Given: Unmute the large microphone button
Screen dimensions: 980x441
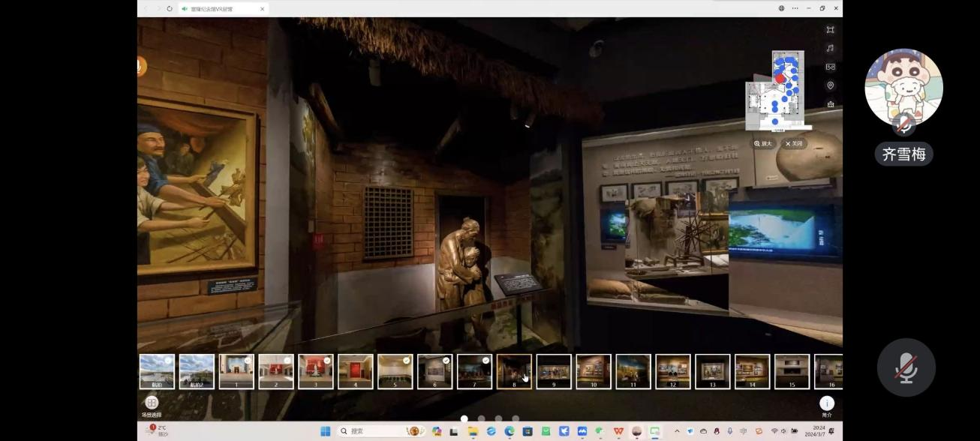Looking at the screenshot, I should click(x=906, y=367).
